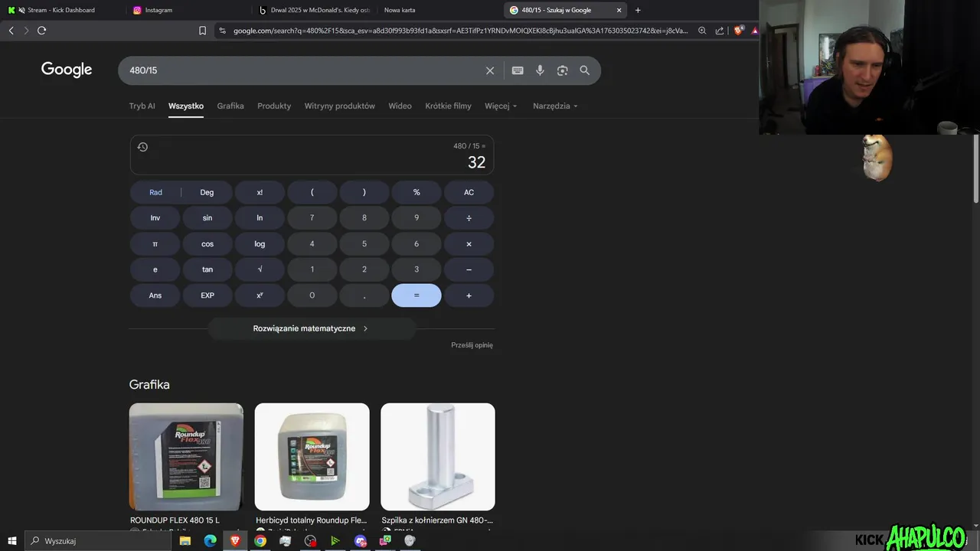Open Google Chrome from the taskbar
This screenshot has width=980, height=551.
tap(260, 540)
